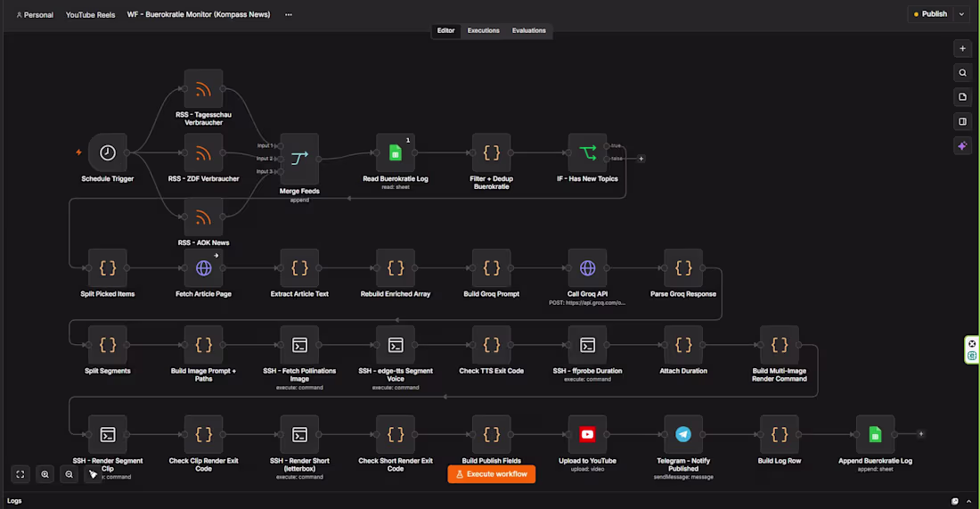
Task: Open the Check Clip Render Exit Code node
Action: pyautogui.click(x=203, y=435)
